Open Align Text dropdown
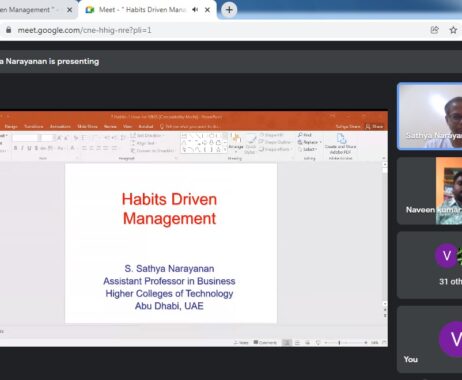 [144, 143]
